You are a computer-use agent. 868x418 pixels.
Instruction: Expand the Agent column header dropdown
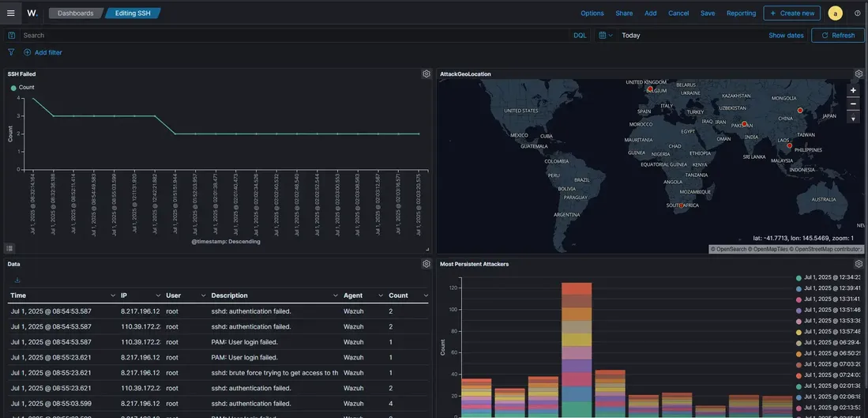(381, 296)
